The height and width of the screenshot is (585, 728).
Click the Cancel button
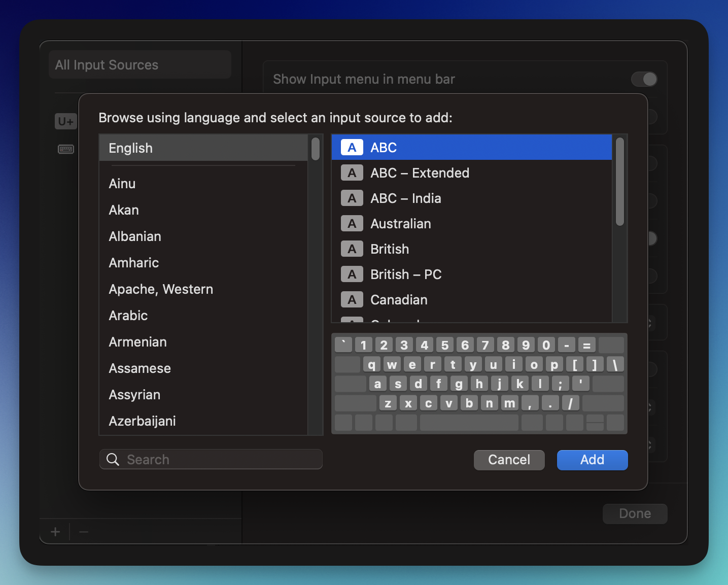(x=509, y=460)
